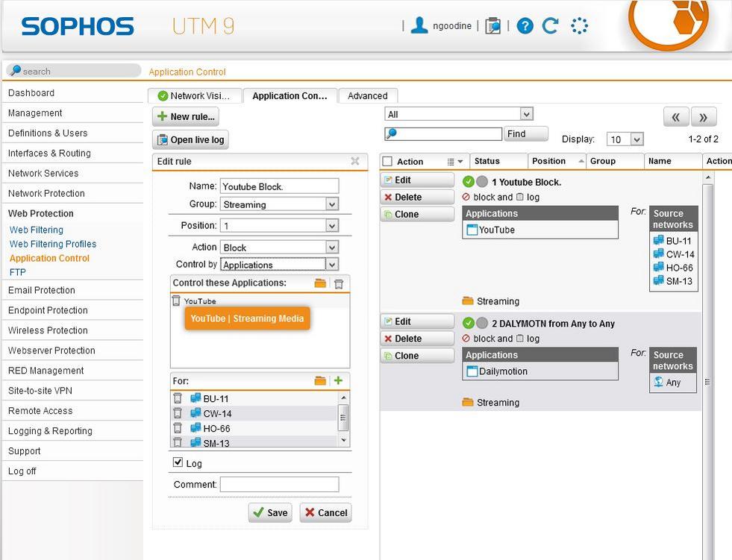This screenshot has width=732, height=560.
Task: Open Web Filtering Profiles in sidebar
Action: 53,244
